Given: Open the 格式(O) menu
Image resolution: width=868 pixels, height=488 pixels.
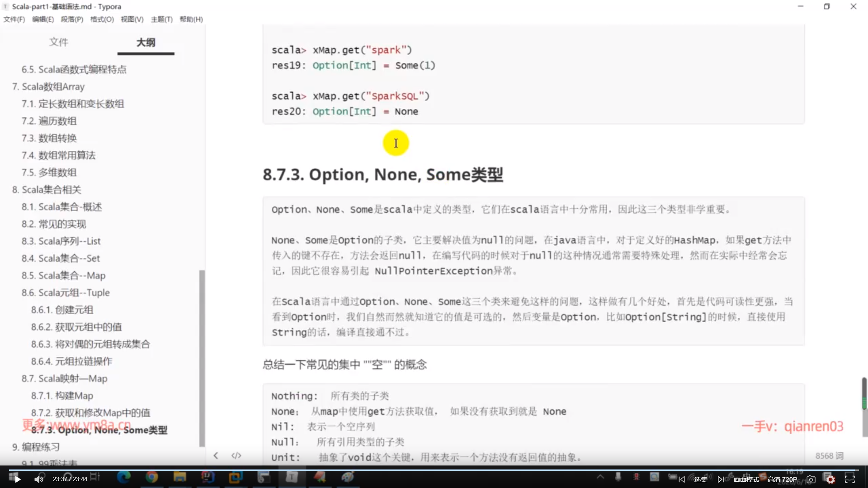Looking at the screenshot, I should 102,19.
